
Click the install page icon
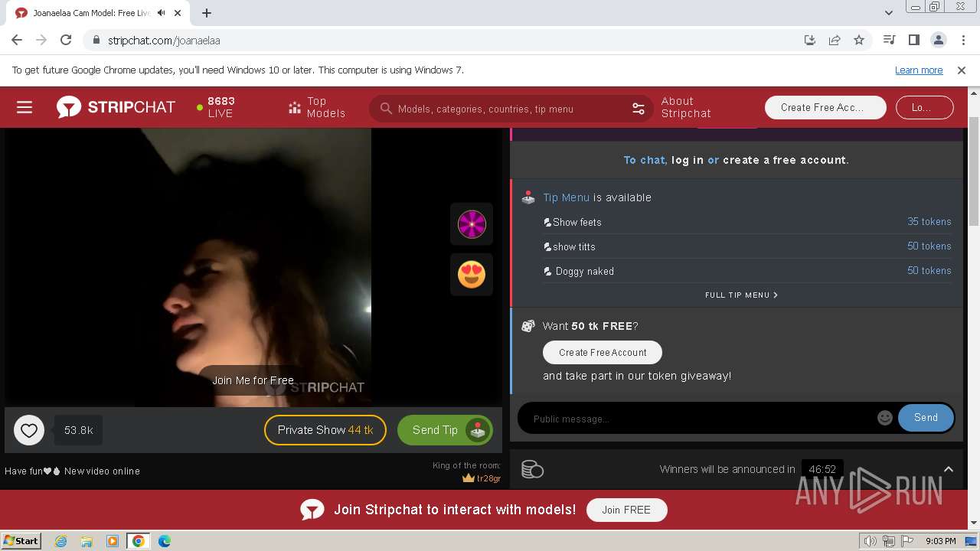[x=810, y=40]
